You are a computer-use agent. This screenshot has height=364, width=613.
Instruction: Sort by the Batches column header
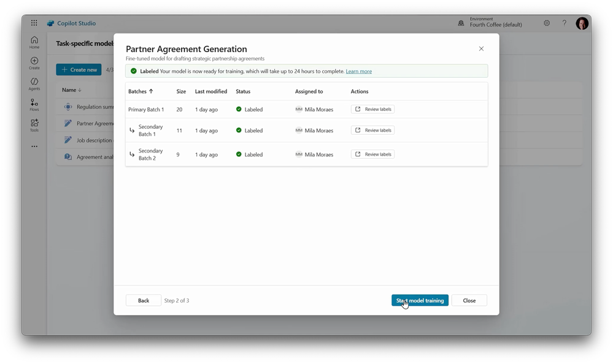141,91
